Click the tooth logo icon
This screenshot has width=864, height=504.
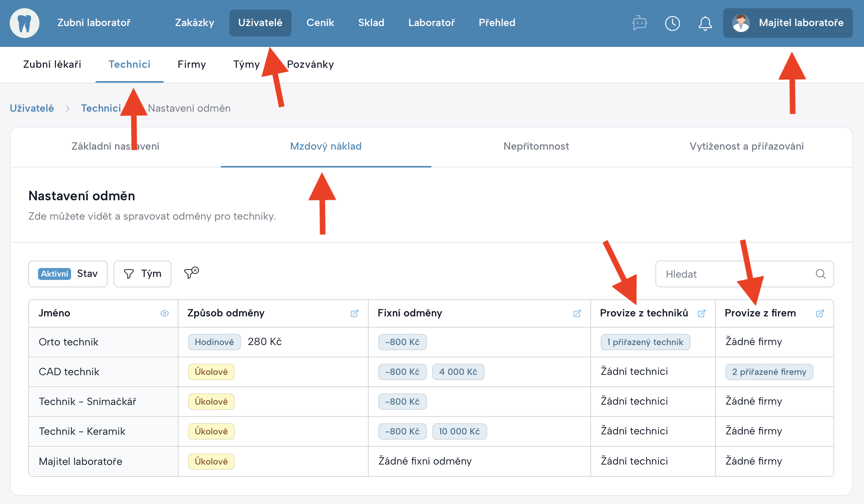click(25, 23)
